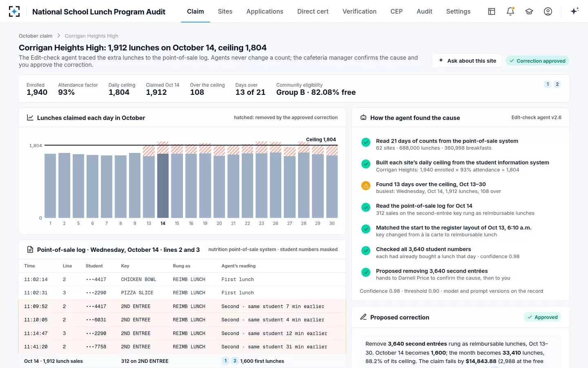
Task: Click the green check beside Proposed removing 3,640 second entrées
Action: click(366, 272)
